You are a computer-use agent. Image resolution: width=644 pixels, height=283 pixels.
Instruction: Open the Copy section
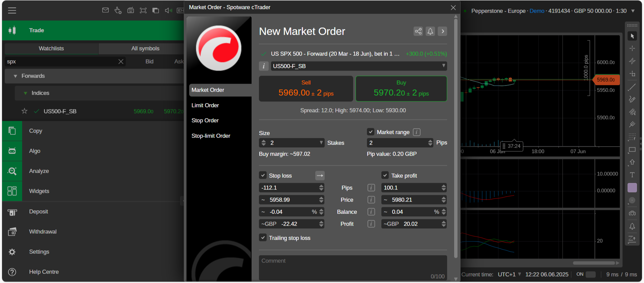[x=93, y=131]
